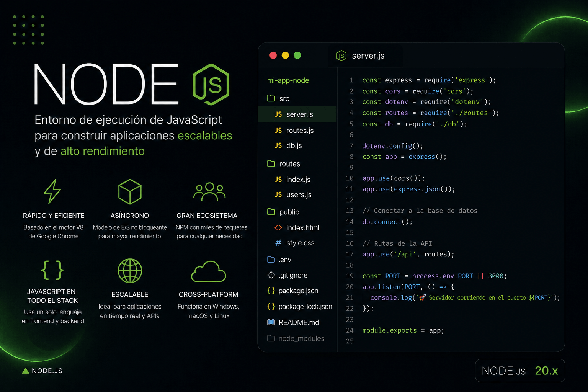
Task: Select the .env entry label
Action: click(285, 260)
